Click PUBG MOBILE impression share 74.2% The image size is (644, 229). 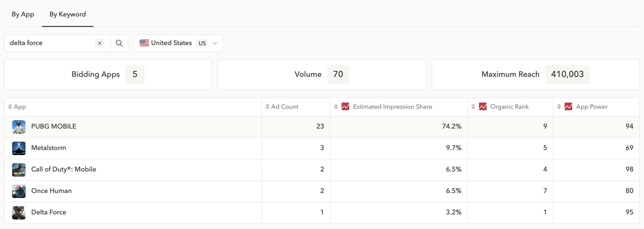click(452, 126)
